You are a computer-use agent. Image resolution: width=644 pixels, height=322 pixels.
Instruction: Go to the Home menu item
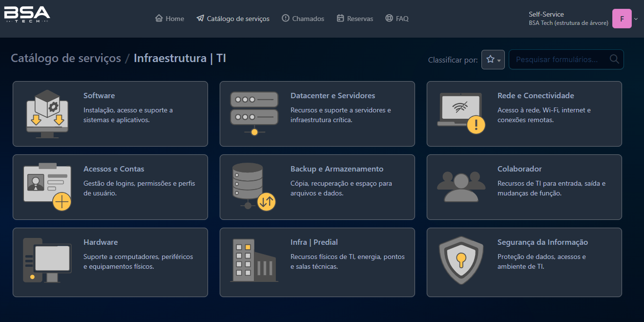(x=169, y=19)
